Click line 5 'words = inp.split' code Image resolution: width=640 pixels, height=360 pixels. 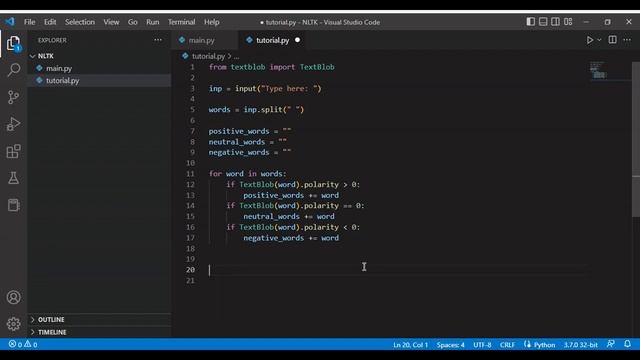[256, 109]
